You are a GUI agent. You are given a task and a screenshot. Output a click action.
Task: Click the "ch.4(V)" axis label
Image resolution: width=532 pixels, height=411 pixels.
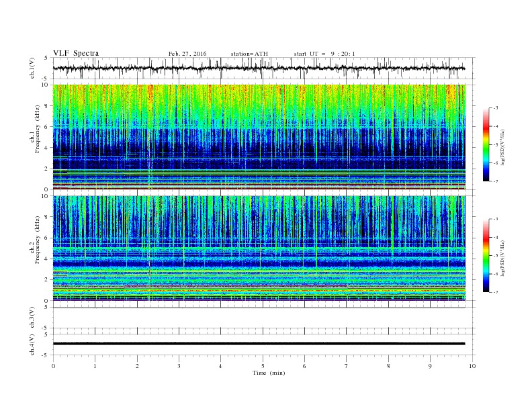coord(32,345)
